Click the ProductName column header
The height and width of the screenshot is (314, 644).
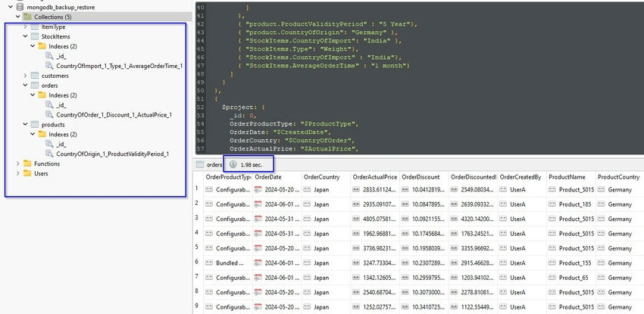point(571,177)
